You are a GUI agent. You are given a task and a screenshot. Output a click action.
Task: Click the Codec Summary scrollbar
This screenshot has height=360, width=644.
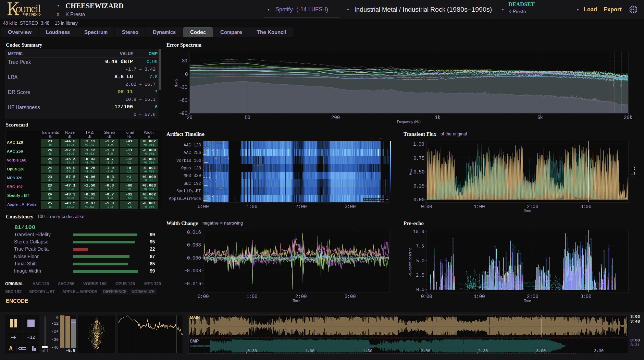tap(160, 70)
